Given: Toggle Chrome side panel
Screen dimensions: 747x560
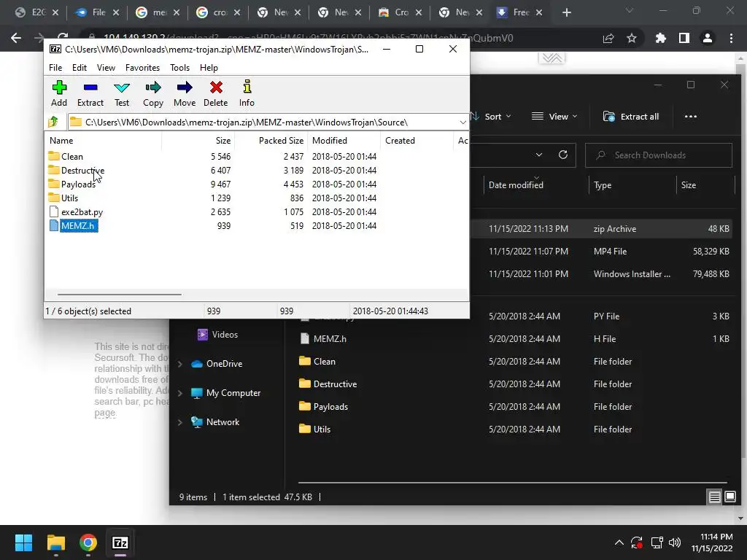Looking at the screenshot, I should (x=684, y=38).
